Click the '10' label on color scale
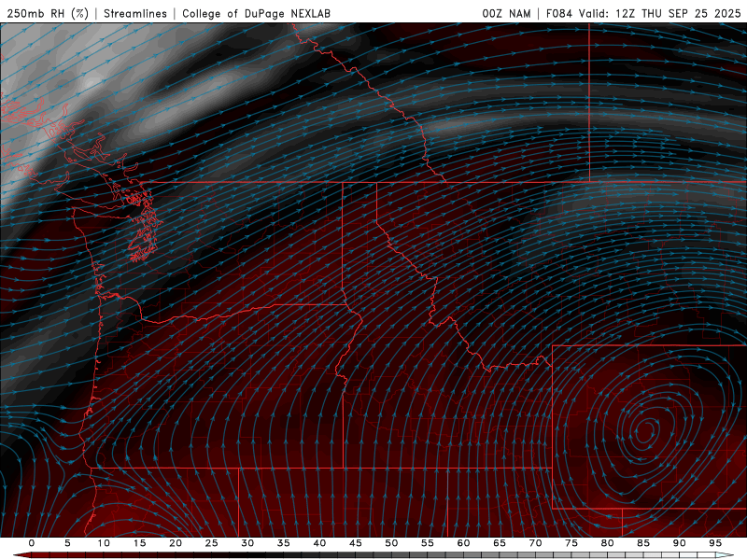The image size is (747, 560). [104, 543]
